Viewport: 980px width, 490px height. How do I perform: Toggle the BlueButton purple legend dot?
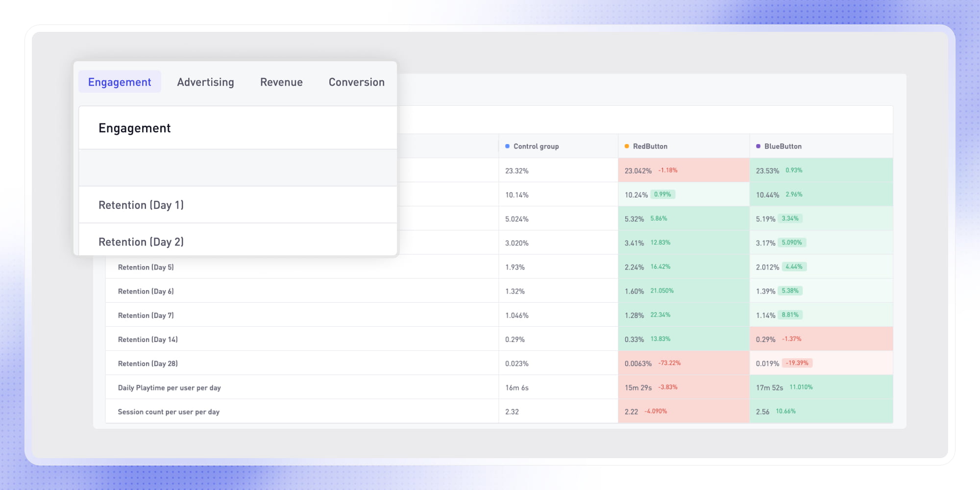759,146
